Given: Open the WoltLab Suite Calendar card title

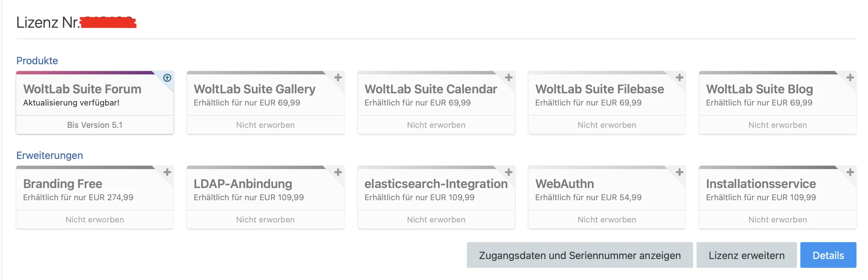Looking at the screenshot, I should point(431,89).
